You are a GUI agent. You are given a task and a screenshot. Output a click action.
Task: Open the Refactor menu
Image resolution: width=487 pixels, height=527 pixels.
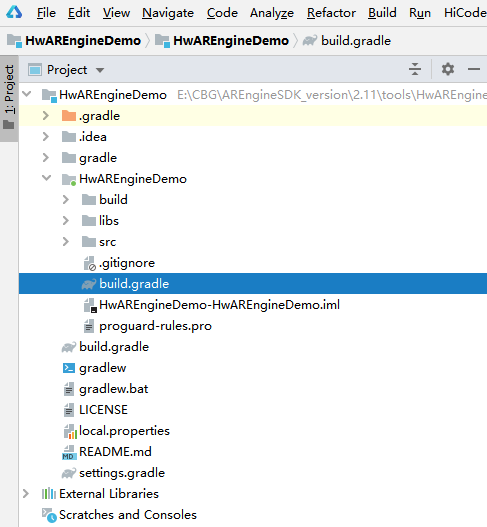click(331, 13)
